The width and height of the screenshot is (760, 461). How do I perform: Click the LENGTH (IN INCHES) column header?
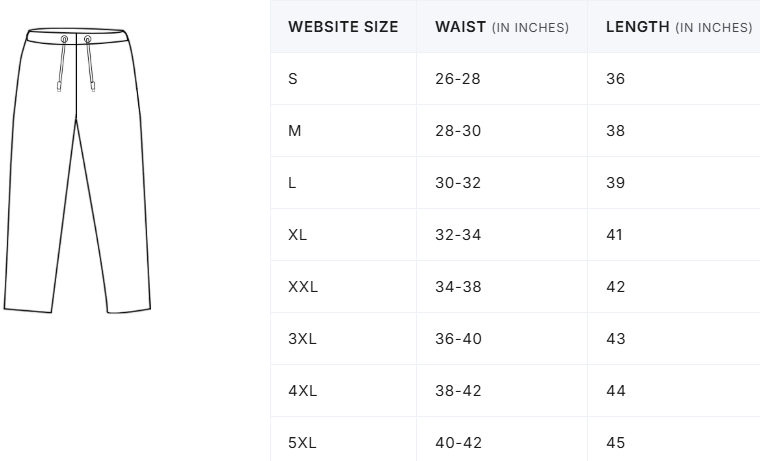[679, 27]
